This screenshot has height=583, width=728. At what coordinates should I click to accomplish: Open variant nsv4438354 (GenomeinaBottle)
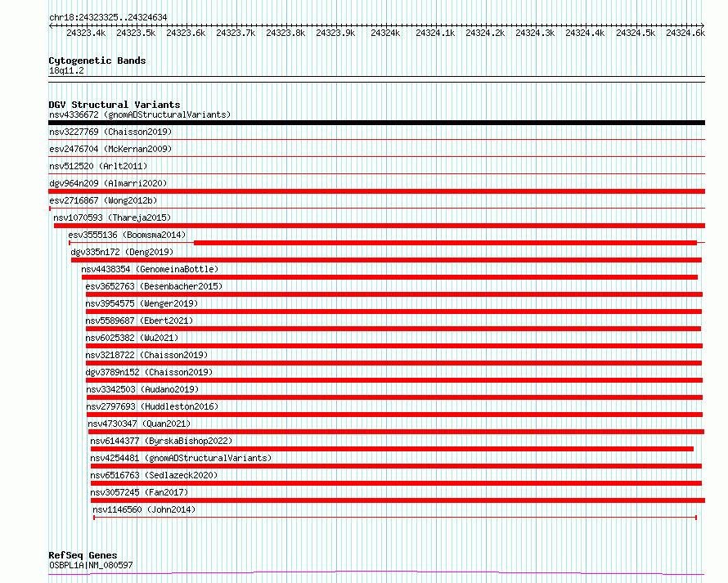pos(150,269)
